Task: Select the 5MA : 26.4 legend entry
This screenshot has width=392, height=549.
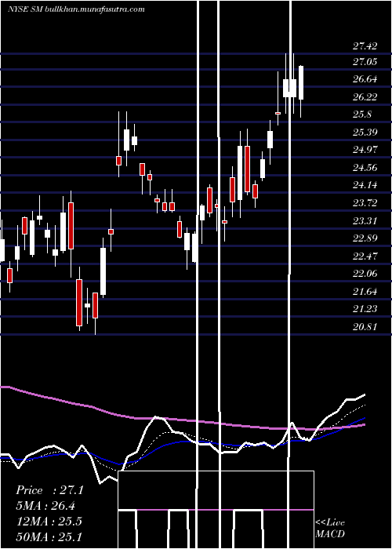Action: [x=45, y=506]
